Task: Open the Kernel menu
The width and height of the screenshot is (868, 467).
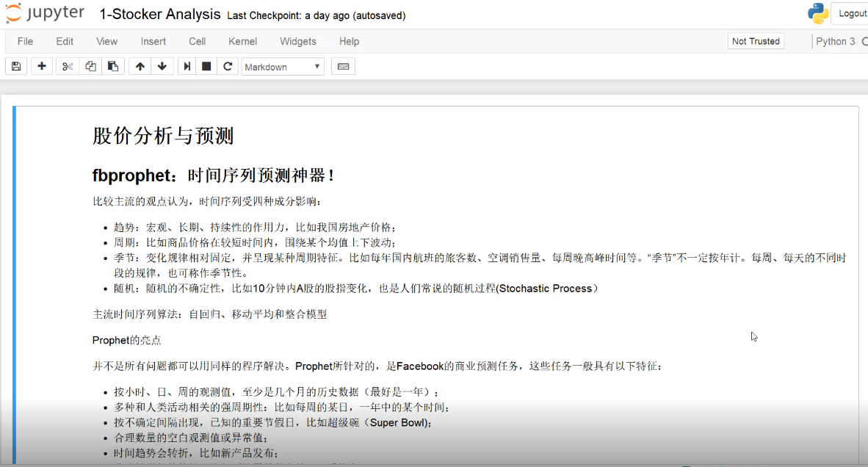Action: (242, 41)
